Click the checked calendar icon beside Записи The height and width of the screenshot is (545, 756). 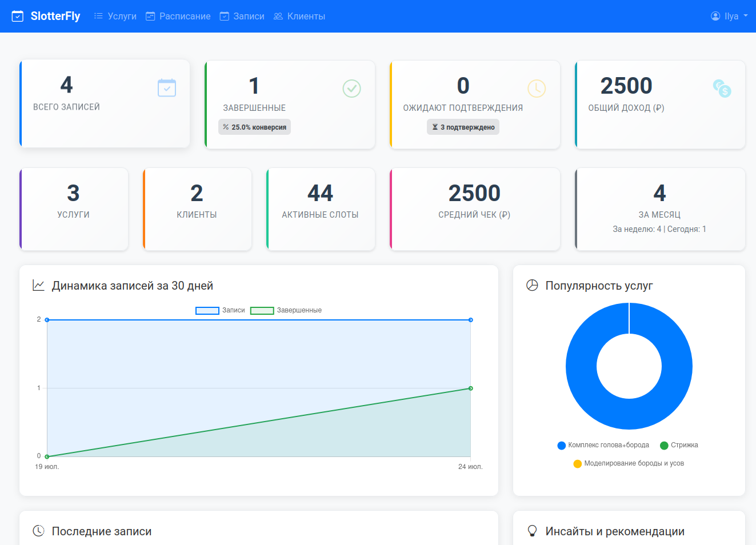[x=225, y=16]
